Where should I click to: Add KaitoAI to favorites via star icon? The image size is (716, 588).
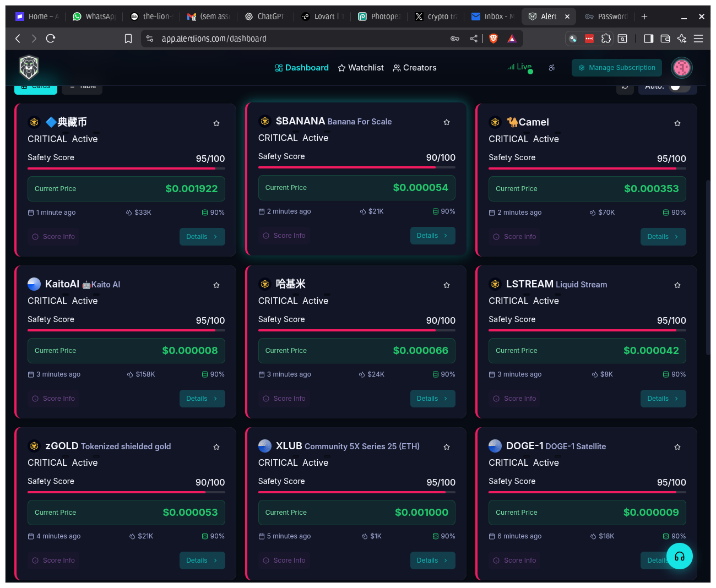tap(216, 285)
